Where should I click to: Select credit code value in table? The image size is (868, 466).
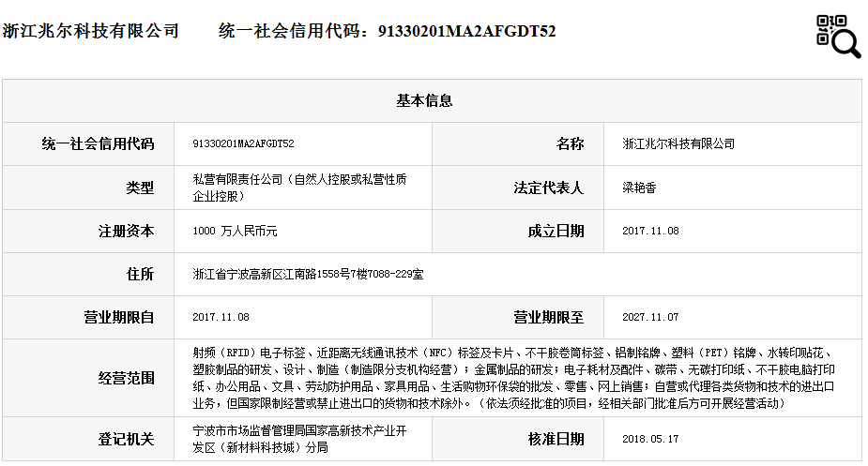[x=243, y=143]
